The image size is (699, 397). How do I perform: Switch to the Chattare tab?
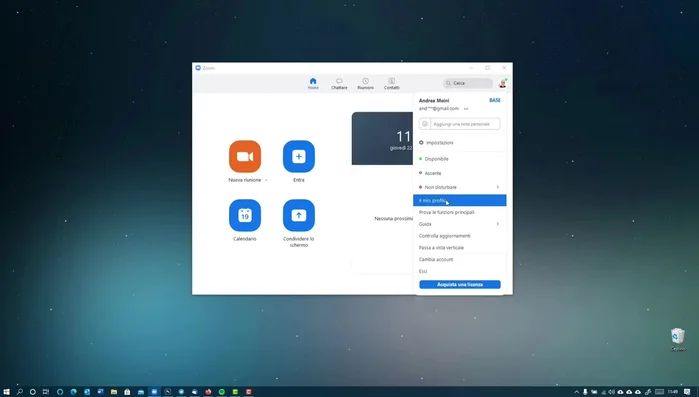point(339,83)
